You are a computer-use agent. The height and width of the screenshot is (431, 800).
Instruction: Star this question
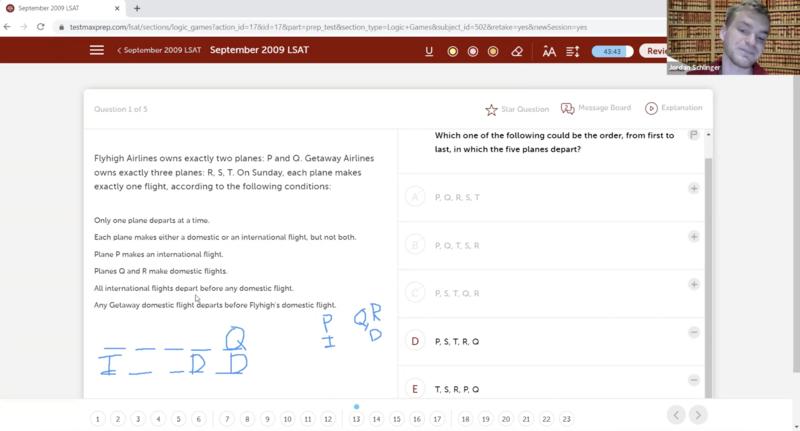(491, 109)
